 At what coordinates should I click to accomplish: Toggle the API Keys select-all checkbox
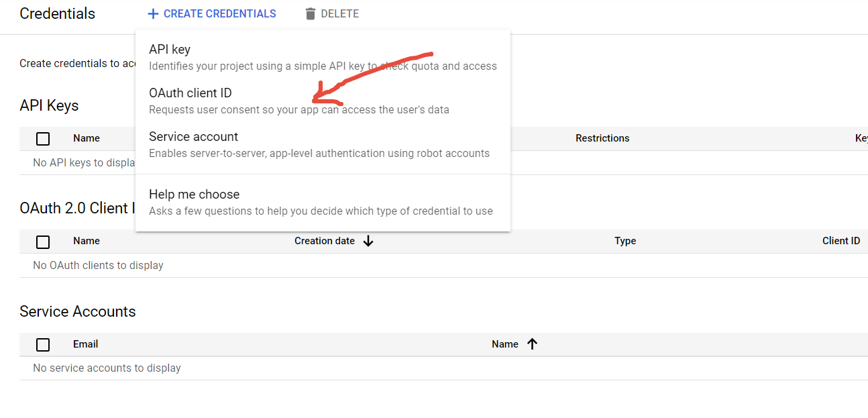tap(43, 139)
